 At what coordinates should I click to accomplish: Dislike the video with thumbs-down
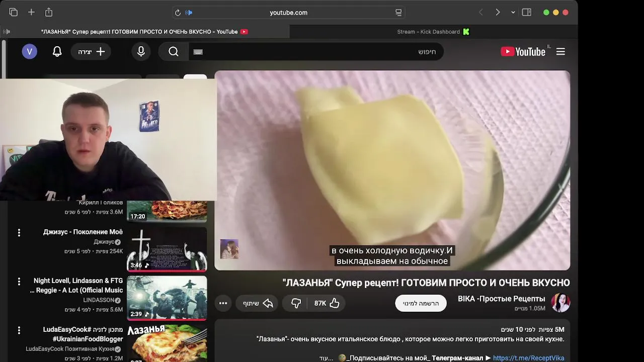click(296, 303)
